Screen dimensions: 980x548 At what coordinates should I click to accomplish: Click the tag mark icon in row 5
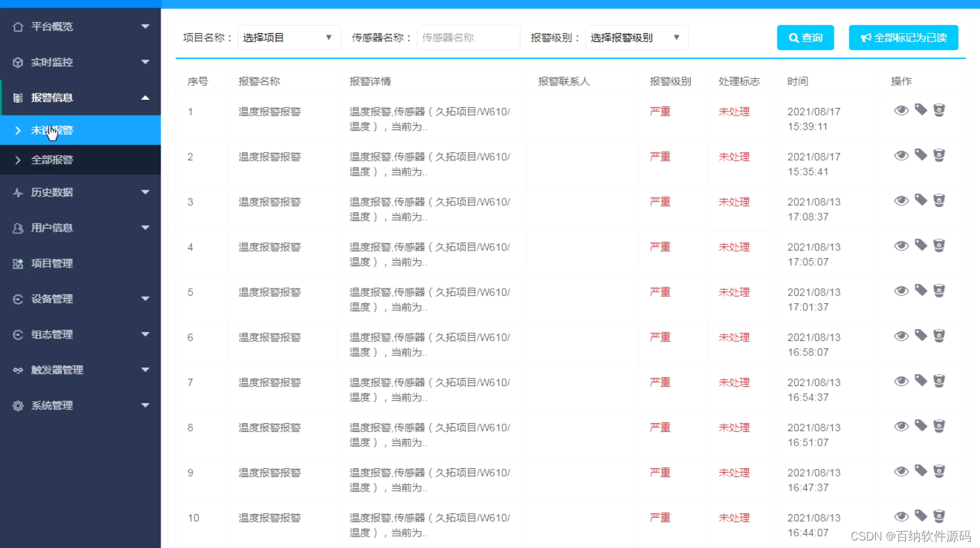pos(920,291)
